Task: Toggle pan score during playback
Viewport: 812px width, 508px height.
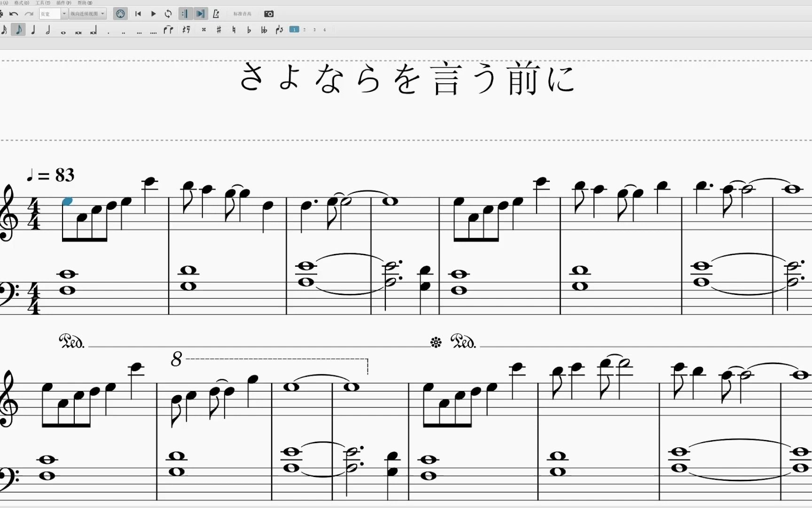Action: (201, 14)
